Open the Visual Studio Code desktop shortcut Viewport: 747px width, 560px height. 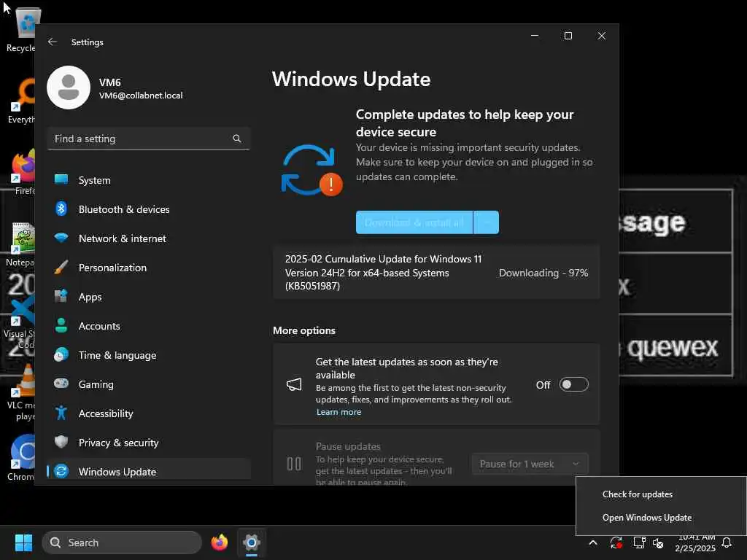(21, 322)
